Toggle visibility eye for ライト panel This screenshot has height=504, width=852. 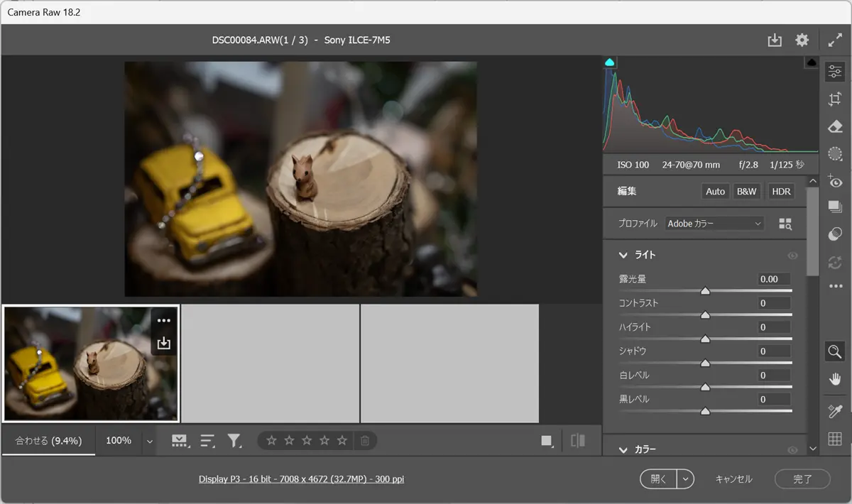point(792,256)
